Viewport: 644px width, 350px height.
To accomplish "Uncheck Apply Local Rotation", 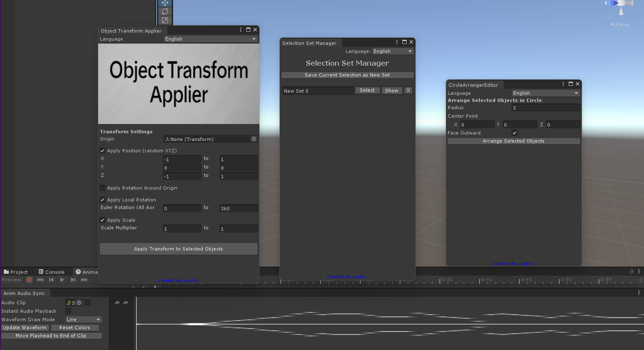I will point(102,200).
